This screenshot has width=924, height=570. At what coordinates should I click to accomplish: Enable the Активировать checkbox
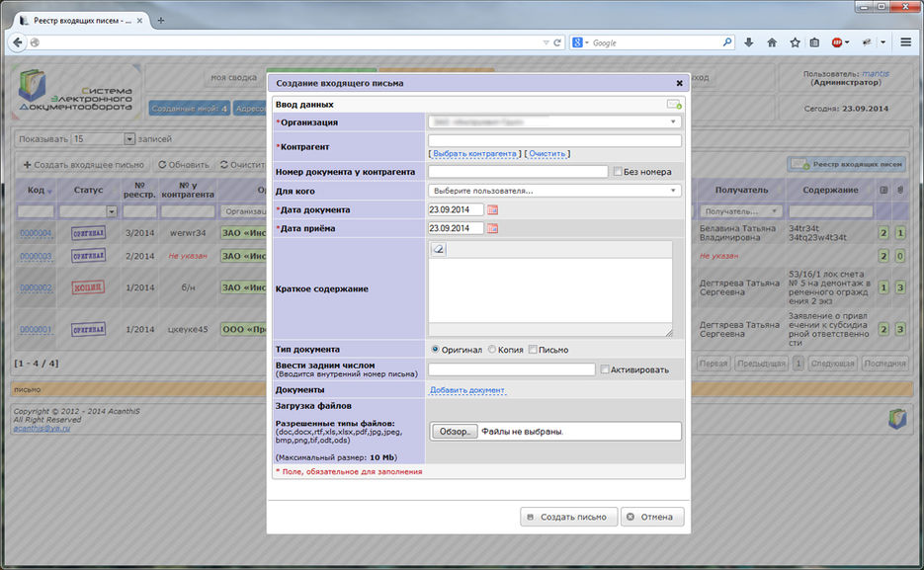(605, 369)
